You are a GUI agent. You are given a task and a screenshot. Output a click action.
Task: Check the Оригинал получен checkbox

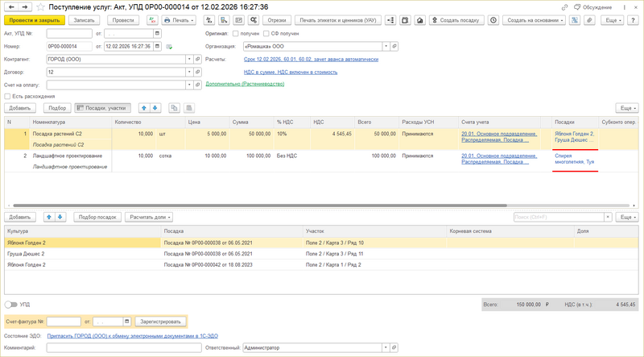click(235, 34)
